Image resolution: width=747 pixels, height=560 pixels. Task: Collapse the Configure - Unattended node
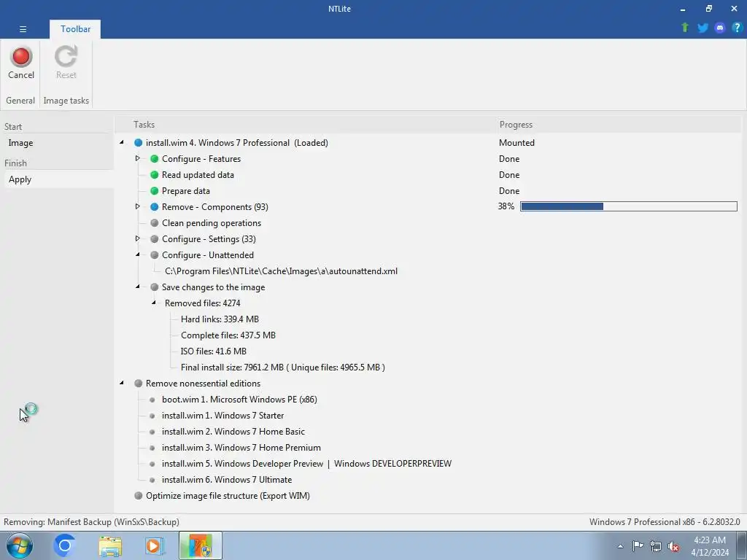point(138,254)
